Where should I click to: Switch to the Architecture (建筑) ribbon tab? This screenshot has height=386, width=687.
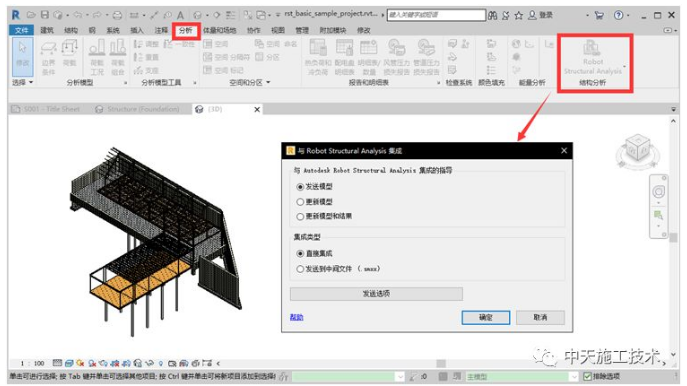click(47, 30)
